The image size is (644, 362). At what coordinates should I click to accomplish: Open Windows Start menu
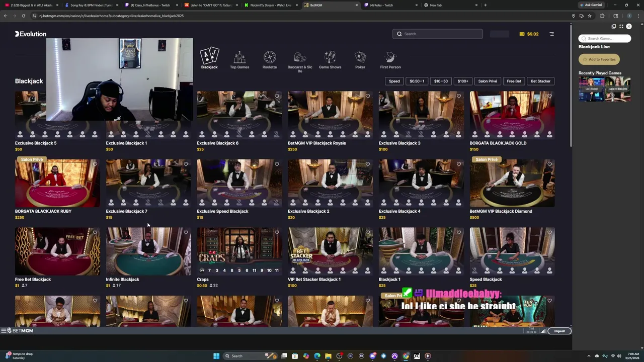point(216,356)
